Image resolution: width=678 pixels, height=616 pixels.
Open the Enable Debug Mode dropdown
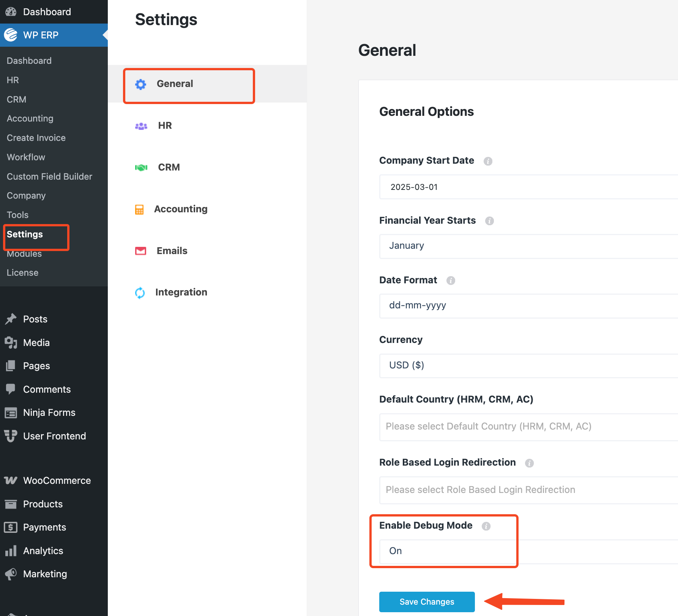pos(528,551)
